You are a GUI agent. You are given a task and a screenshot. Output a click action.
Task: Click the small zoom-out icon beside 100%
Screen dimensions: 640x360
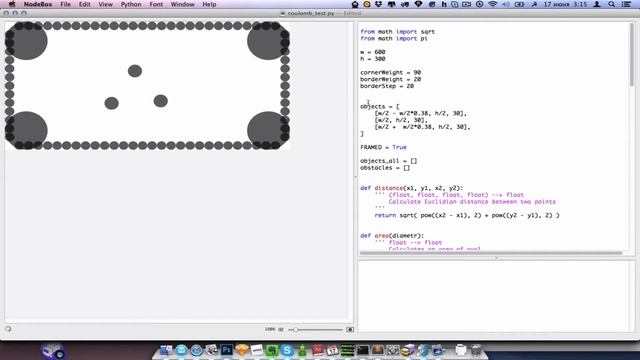[x=281, y=329]
